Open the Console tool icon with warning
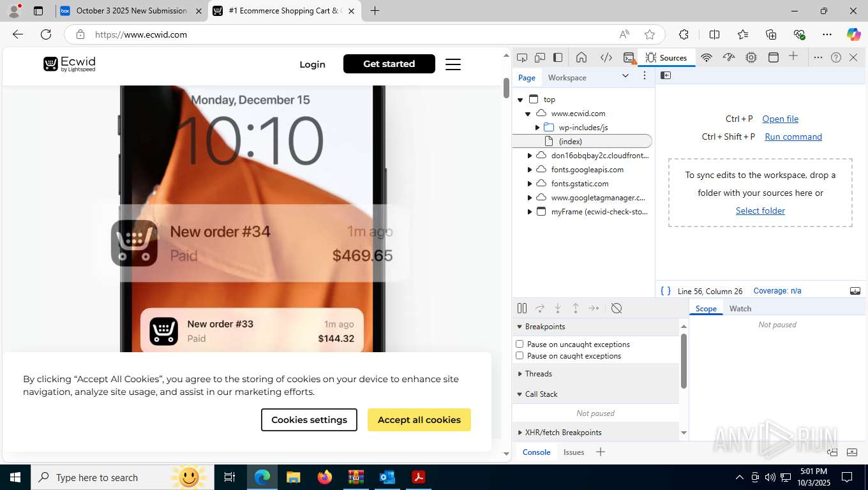The width and height of the screenshot is (868, 490). coord(629,57)
